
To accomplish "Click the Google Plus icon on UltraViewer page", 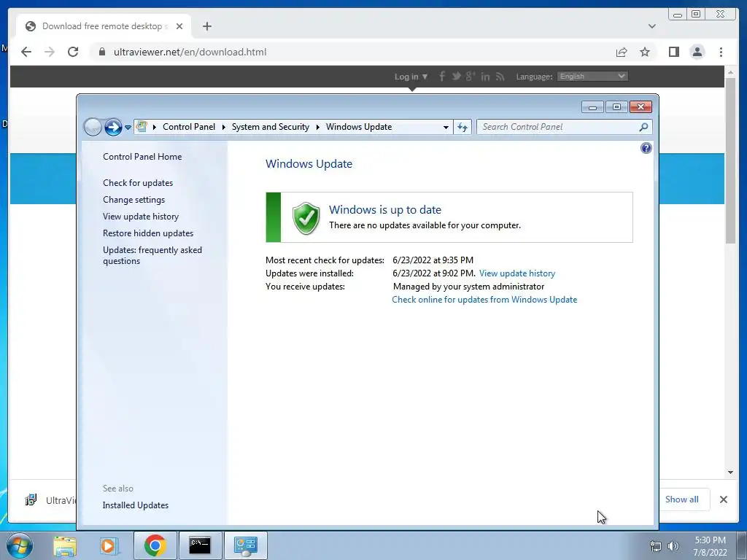I will point(471,76).
